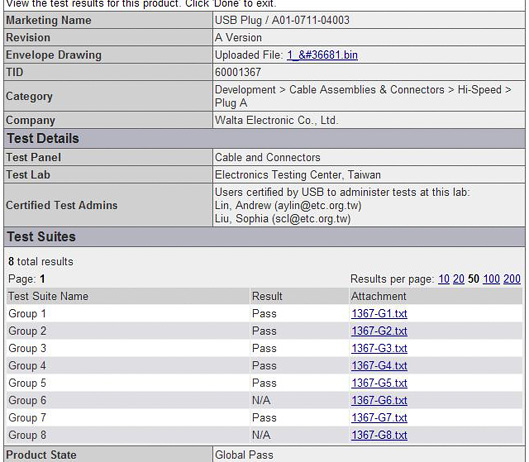
Task: Click the Attachment column header
Action: 379,296
